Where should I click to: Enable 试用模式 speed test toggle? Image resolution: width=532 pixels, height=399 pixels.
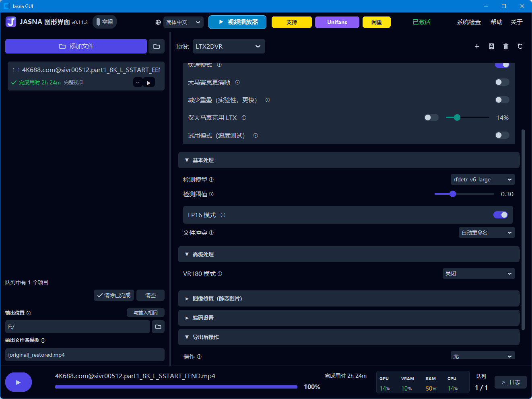tap(502, 135)
